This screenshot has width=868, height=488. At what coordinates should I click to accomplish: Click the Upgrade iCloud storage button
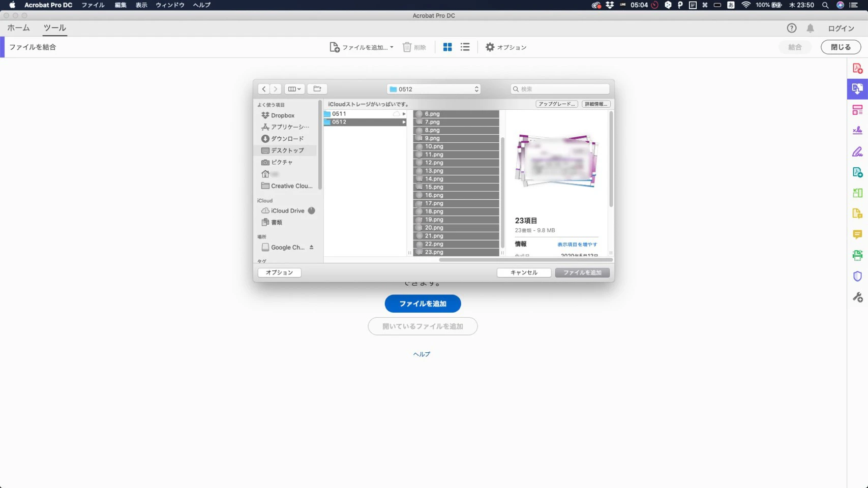pyautogui.click(x=556, y=104)
